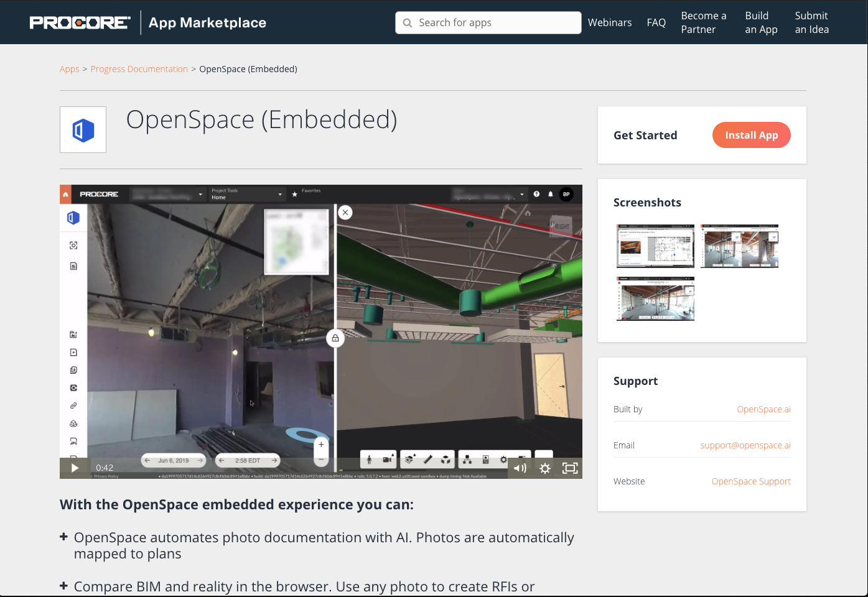
Task: Open the model hierarchy tree BIM tool
Action: (x=467, y=460)
